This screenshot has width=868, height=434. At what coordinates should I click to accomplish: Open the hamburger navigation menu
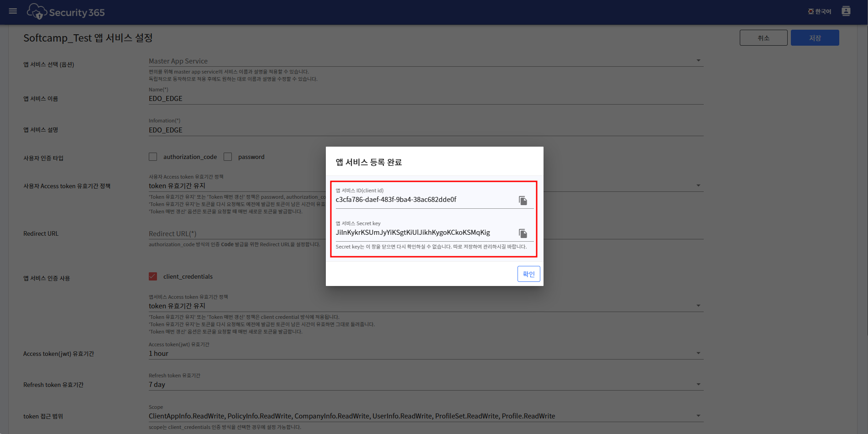pos(13,11)
